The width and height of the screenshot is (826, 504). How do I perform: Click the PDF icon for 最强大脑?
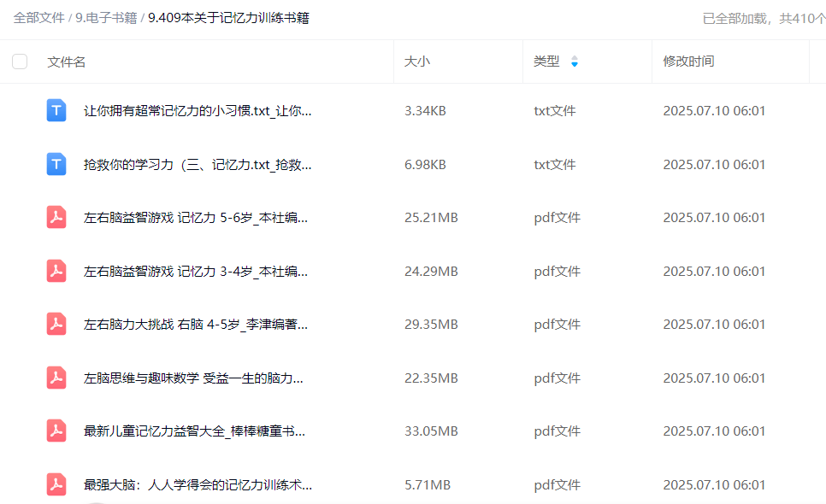(x=56, y=484)
